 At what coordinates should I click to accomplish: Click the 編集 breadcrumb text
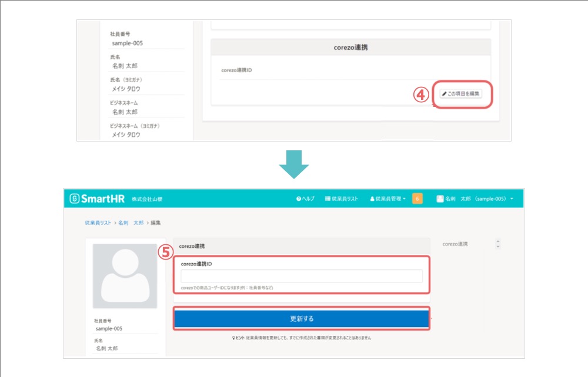pyautogui.click(x=156, y=223)
